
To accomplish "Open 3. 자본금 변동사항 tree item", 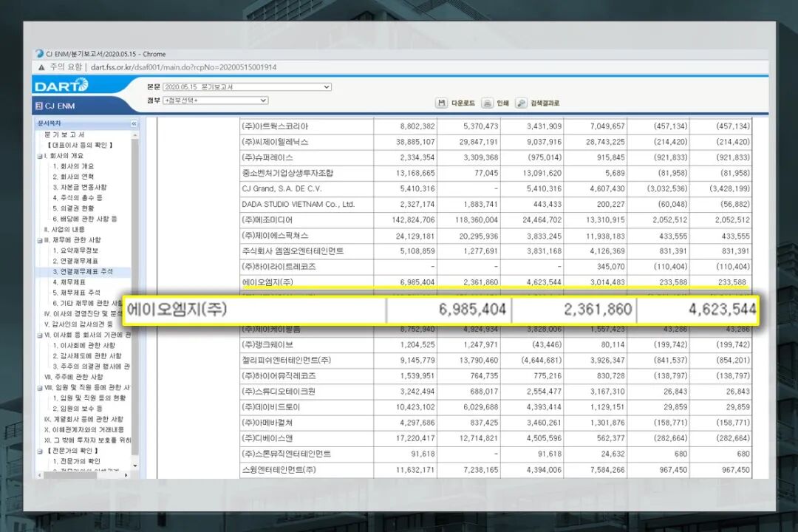I will point(79,188).
